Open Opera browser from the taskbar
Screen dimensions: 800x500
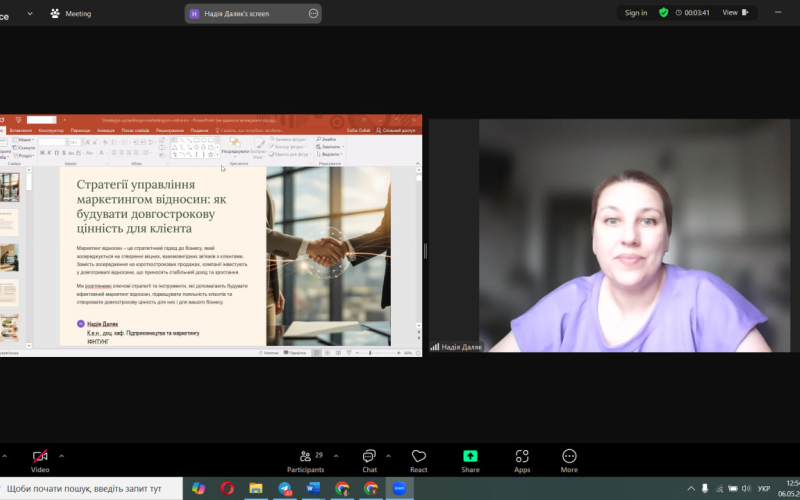pyautogui.click(x=227, y=488)
